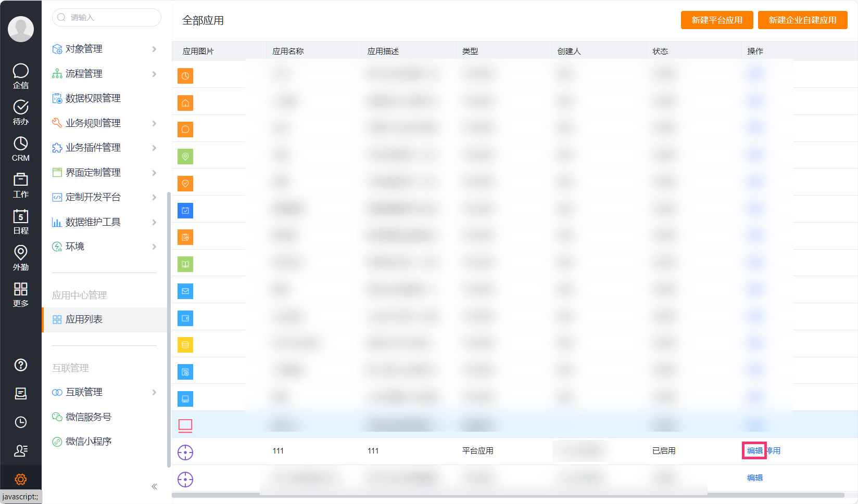Click the help question mark icon
858x504 pixels.
(21, 365)
